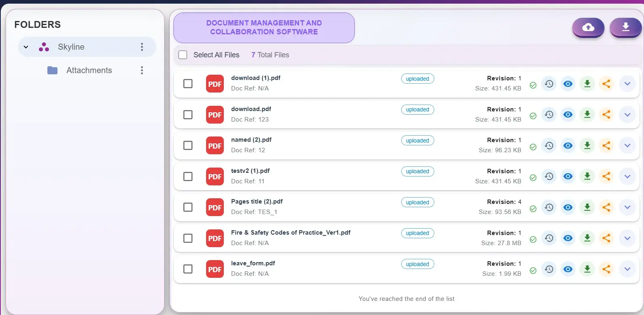Expand details for Pages title (2).pdf
The width and height of the screenshot is (644, 315).
coord(627,207)
